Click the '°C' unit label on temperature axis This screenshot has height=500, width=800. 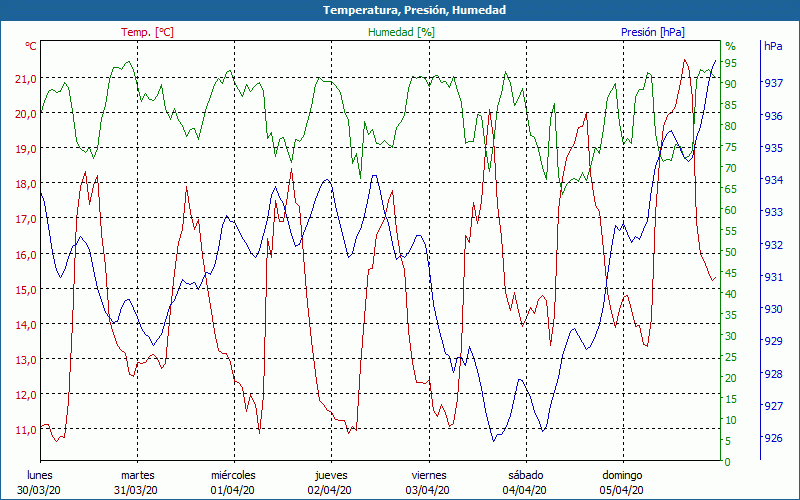31,46
